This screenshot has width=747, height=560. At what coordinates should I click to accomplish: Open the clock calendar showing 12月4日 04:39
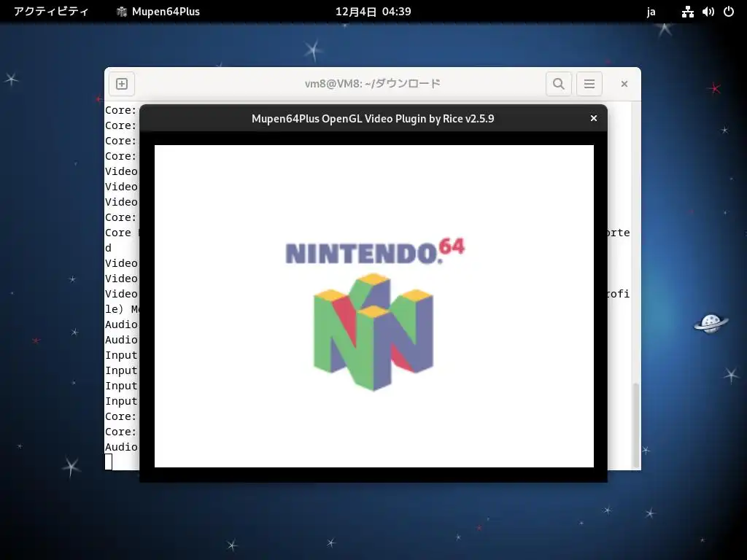[373, 12]
